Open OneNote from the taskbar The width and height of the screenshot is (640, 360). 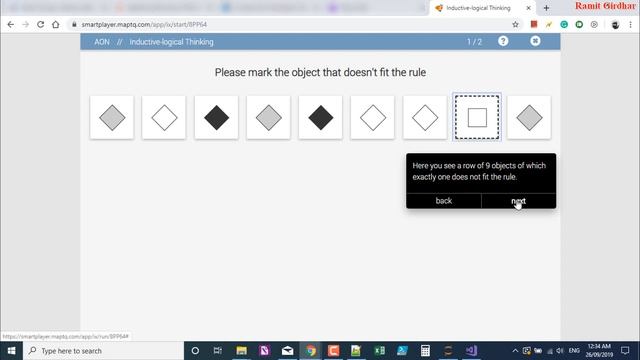pos(264,351)
